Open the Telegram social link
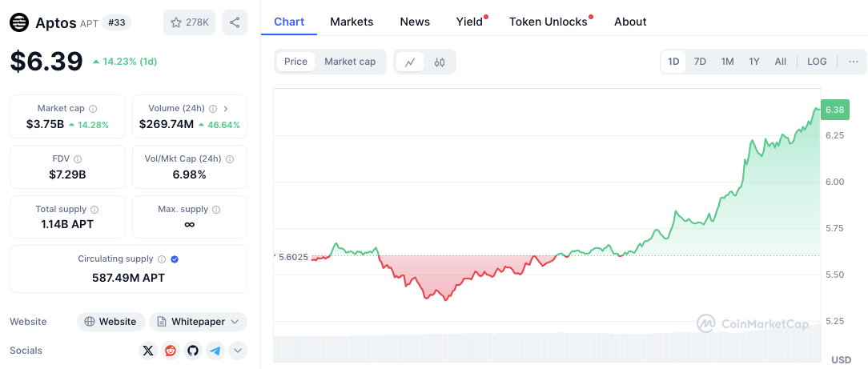The height and width of the screenshot is (369, 868). (x=215, y=351)
